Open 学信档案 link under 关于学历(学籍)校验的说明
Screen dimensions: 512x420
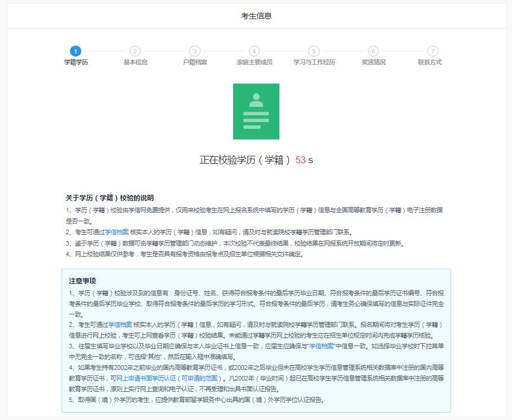[116, 232]
